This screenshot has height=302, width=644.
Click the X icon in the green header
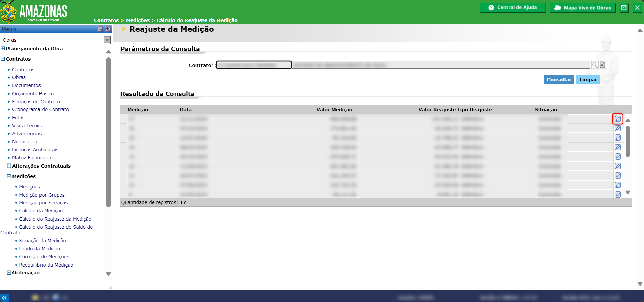pos(637,8)
